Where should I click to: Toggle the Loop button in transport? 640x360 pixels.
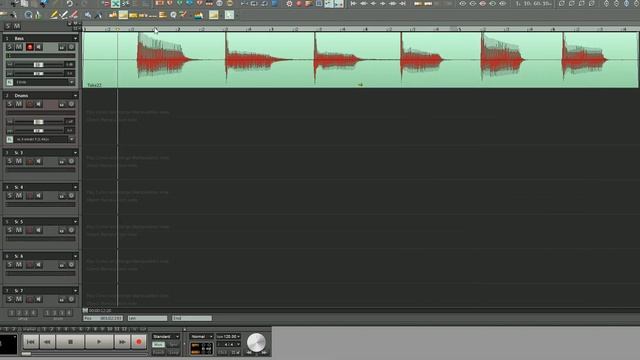click(173, 352)
